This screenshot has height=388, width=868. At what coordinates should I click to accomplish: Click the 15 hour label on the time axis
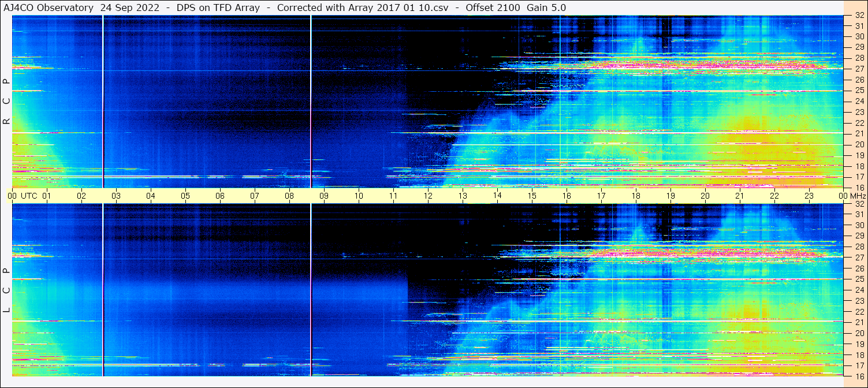coord(532,196)
